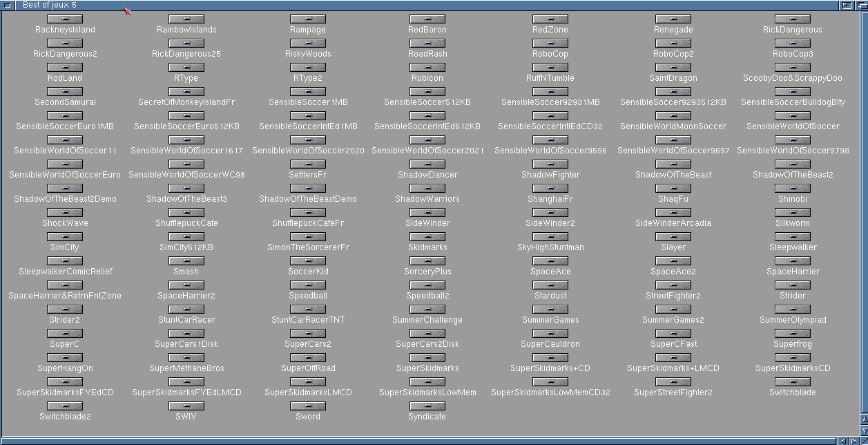Open the SaintDragon drawer
The height and width of the screenshot is (445, 868).
[x=673, y=68]
